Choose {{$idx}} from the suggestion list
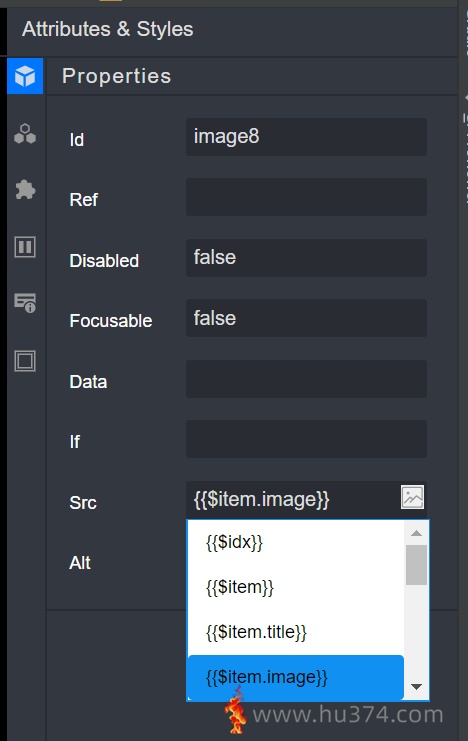This screenshot has width=468, height=741. click(x=296, y=543)
